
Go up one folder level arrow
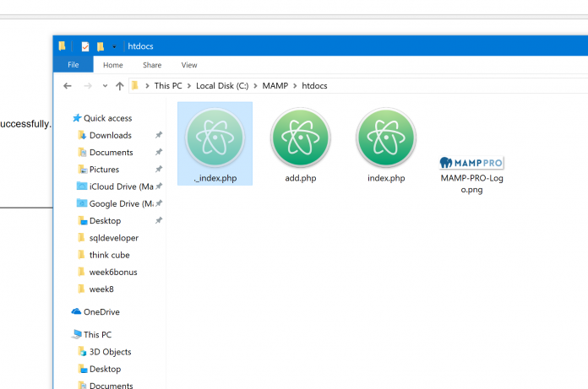119,86
